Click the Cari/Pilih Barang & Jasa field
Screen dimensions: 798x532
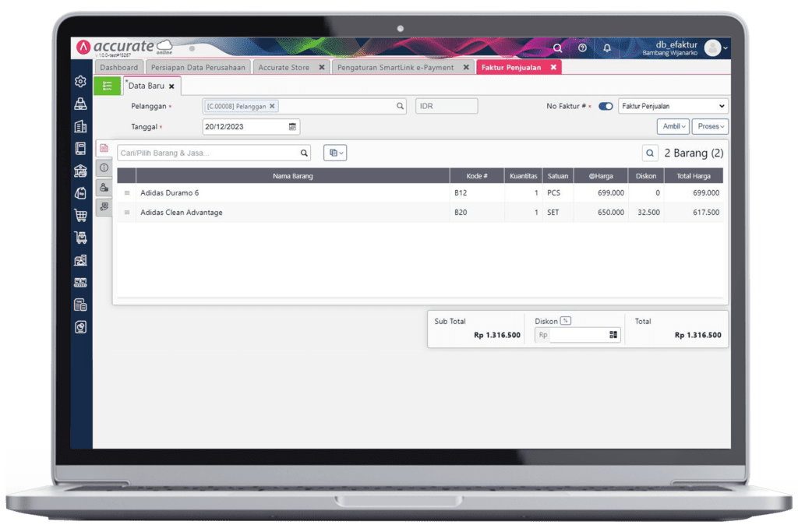click(x=214, y=153)
